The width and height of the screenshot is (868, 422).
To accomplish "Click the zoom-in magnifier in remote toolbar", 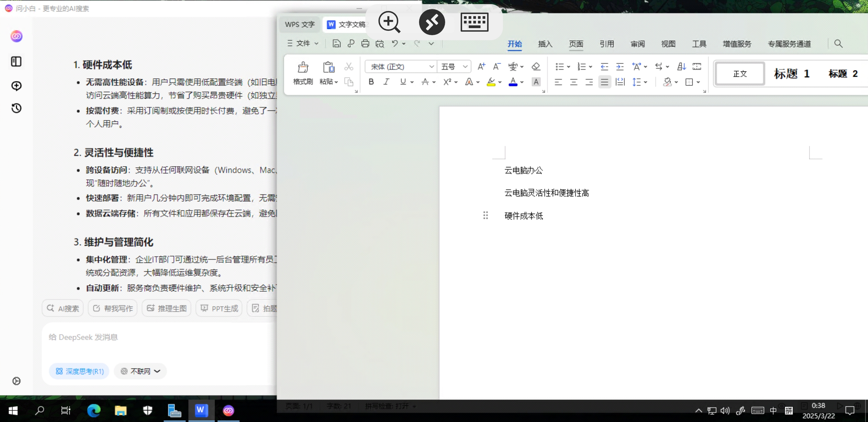I will [389, 22].
